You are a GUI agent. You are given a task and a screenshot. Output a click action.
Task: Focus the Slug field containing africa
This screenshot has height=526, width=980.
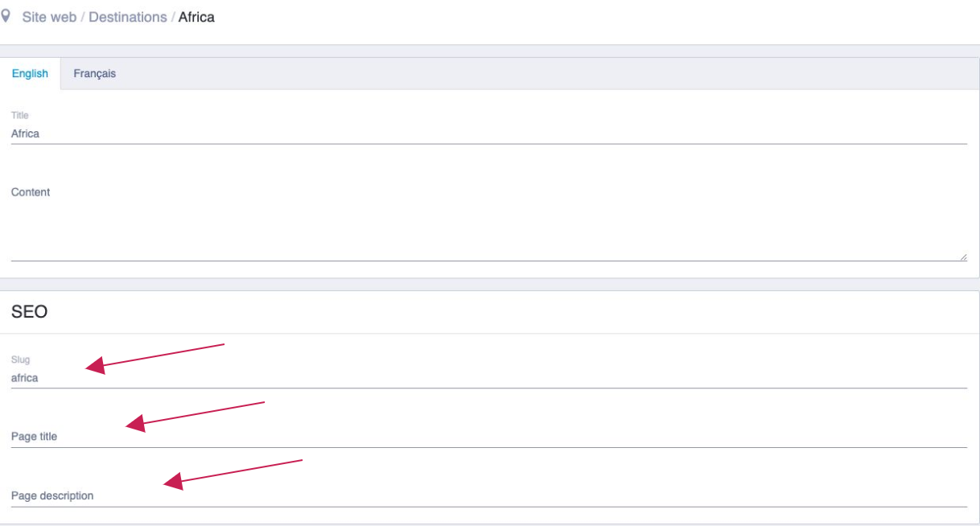[x=489, y=378]
